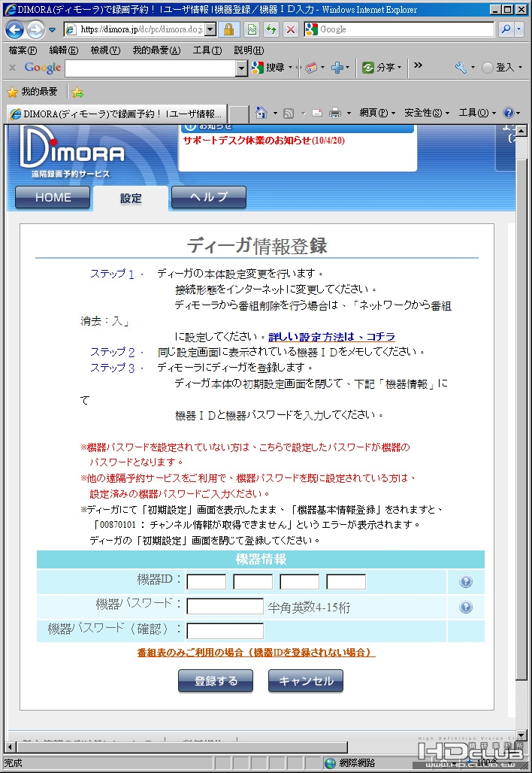Click the green Refresh arrows icon
This screenshot has width=532, height=773.
271,29
